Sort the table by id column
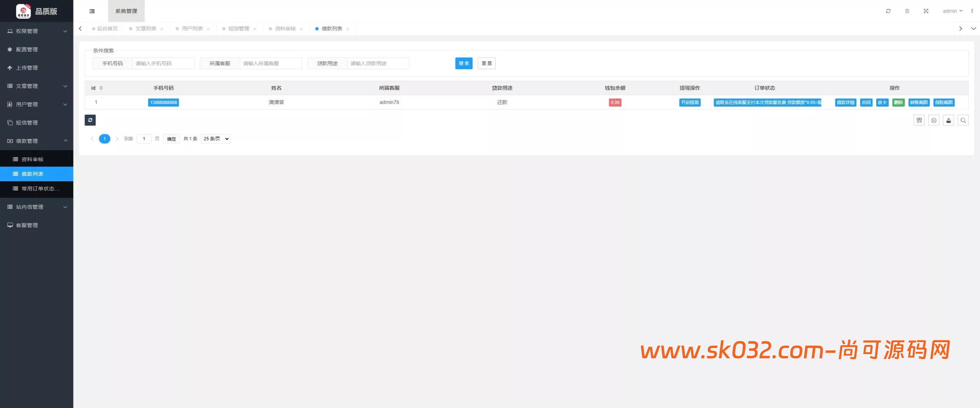Viewport: 980px width, 408px height. pos(101,88)
